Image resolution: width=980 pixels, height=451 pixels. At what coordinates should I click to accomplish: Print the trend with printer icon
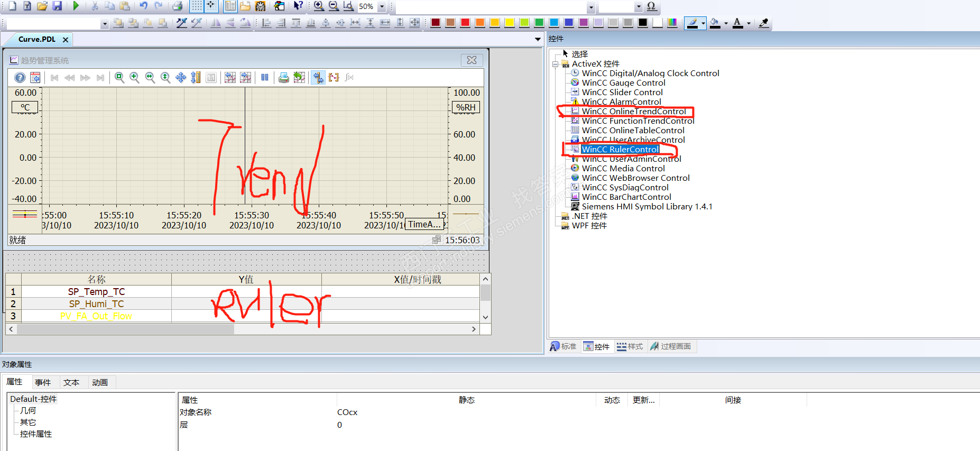pos(284,77)
